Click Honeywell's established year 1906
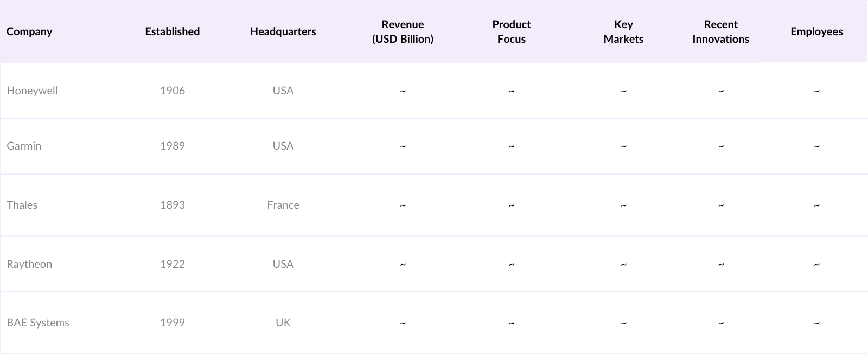 click(172, 91)
